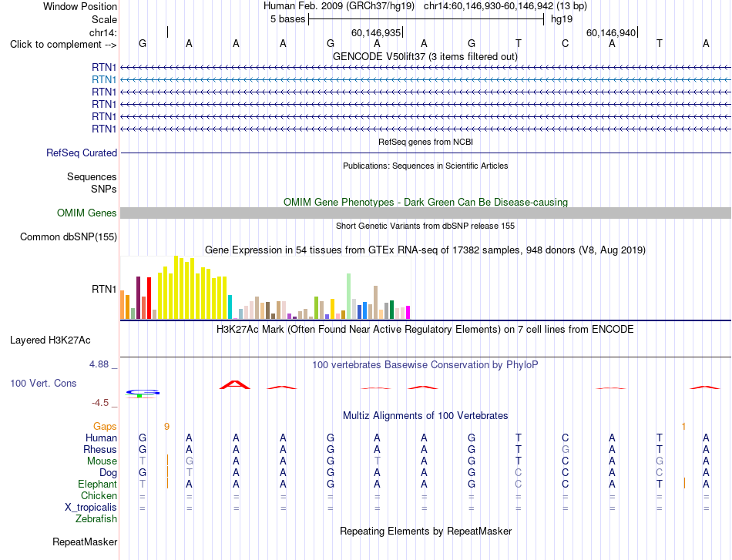The height and width of the screenshot is (560, 732).
Task: Click 'RefSeq genes from NCBI' title
Action: pyautogui.click(x=425, y=142)
